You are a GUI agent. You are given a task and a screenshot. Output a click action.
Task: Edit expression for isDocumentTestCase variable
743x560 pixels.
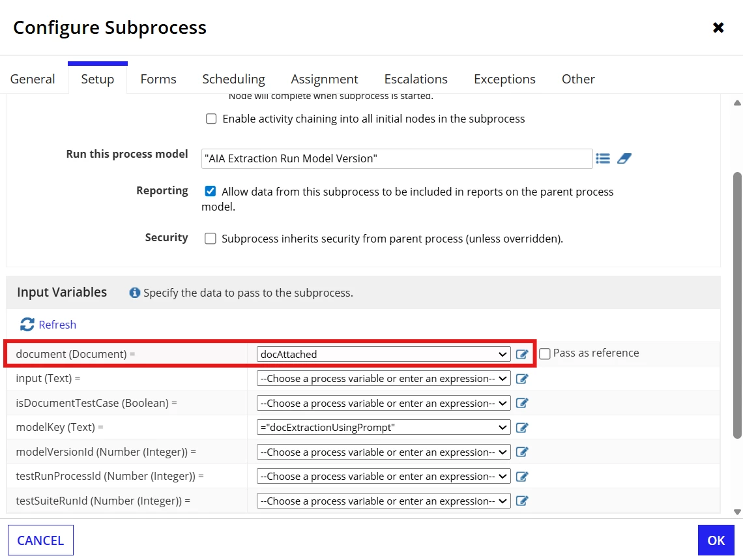[x=521, y=403]
